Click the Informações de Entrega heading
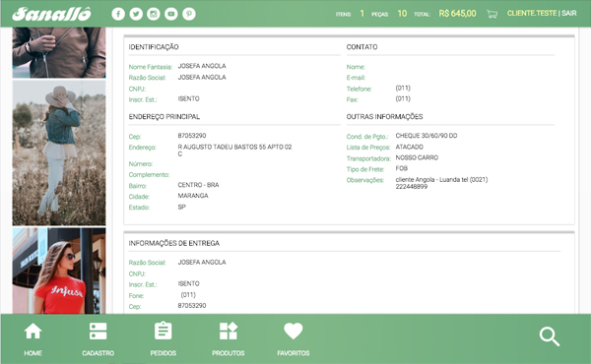The height and width of the screenshot is (364, 591). point(173,243)
